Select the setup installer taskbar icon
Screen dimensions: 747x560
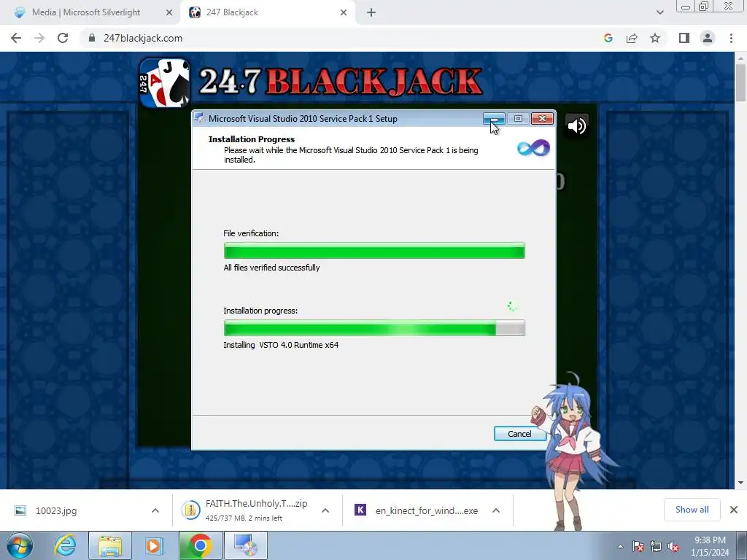[246, 545]
